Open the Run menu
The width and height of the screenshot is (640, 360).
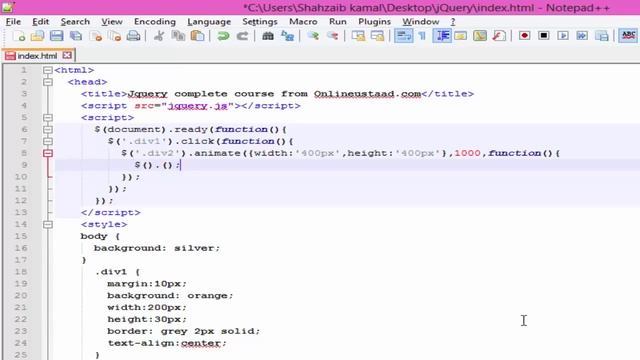pyautogui.click(x=338, y=22)
